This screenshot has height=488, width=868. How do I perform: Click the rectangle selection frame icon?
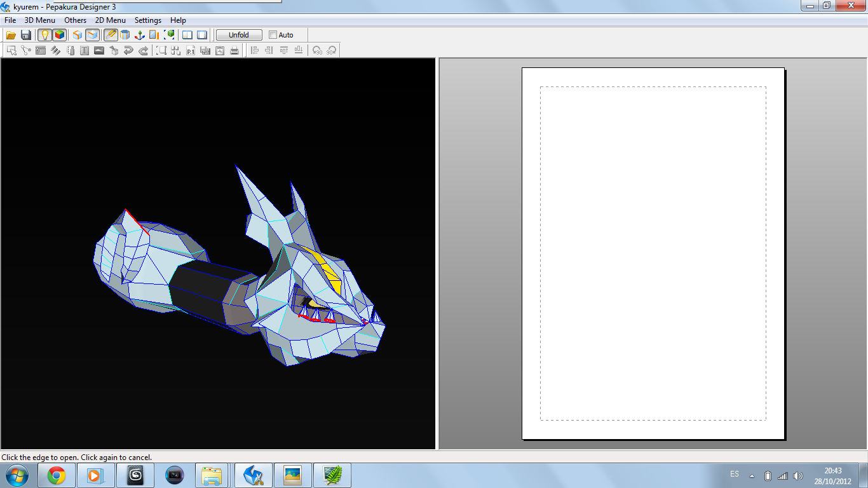coord(161,50)
